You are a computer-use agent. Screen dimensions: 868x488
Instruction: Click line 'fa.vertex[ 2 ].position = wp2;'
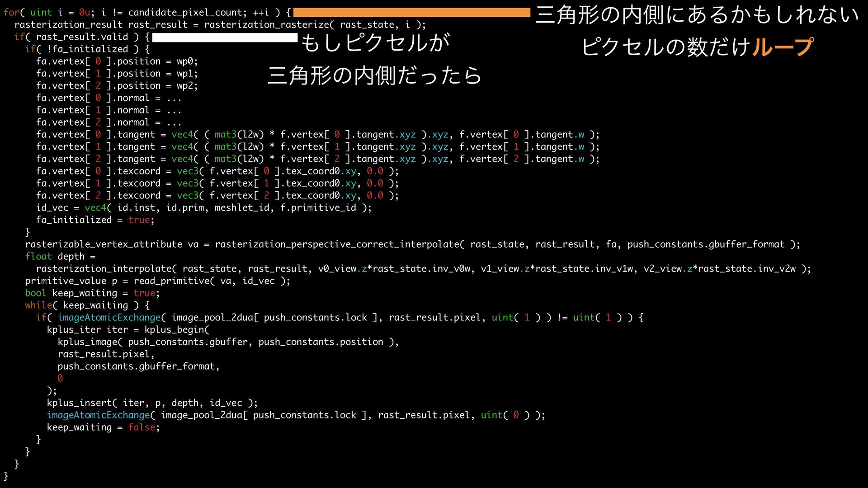[117, 86]
